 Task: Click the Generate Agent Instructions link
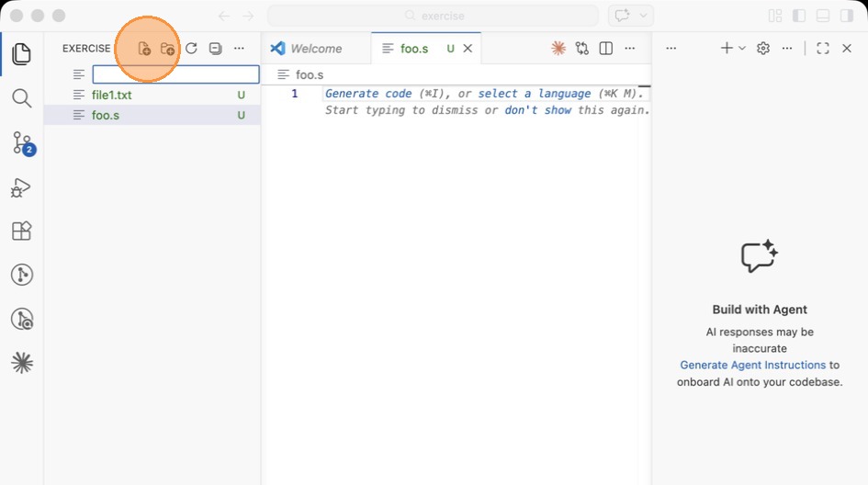[752, 365]
